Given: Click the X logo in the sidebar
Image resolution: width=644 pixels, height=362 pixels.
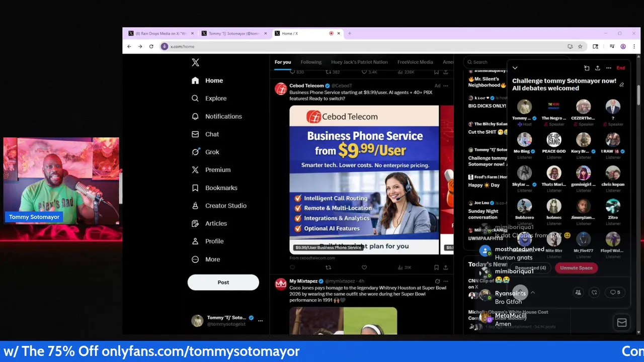Looking at the screenshot, I should tap(195, 62).
